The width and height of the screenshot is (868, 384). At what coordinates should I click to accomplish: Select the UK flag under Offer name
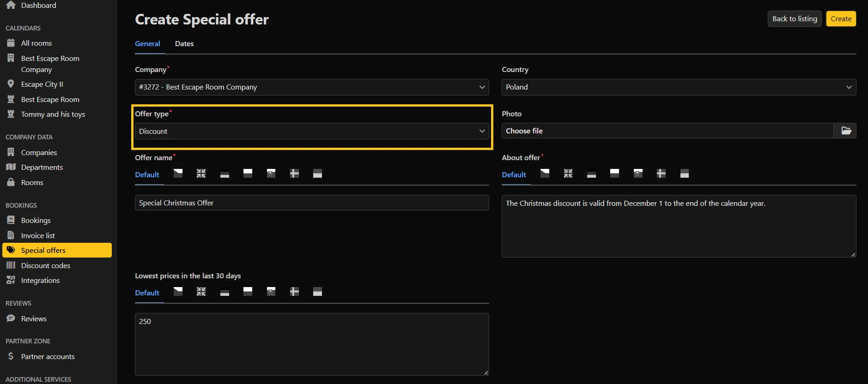[x=201, y=174]
